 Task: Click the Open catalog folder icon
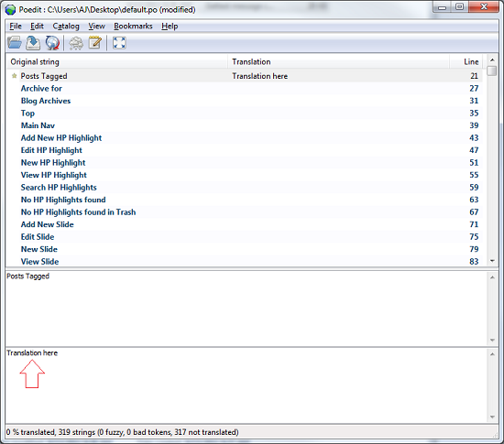[15, 43]
